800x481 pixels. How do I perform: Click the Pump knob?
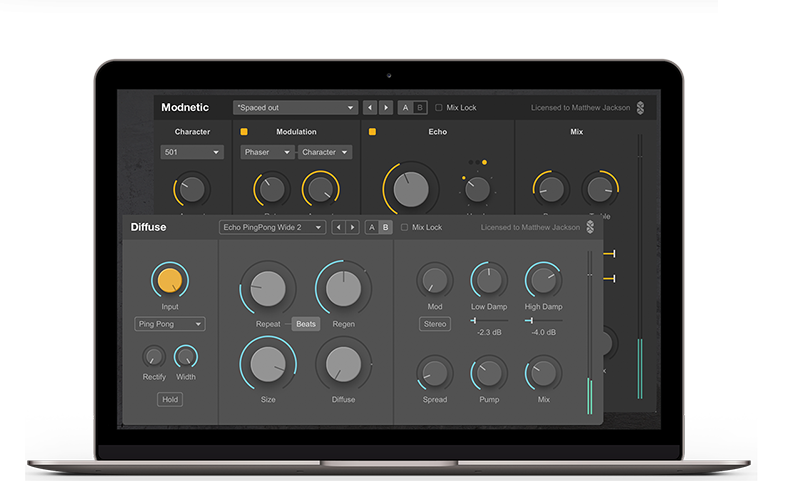point(489,373)
